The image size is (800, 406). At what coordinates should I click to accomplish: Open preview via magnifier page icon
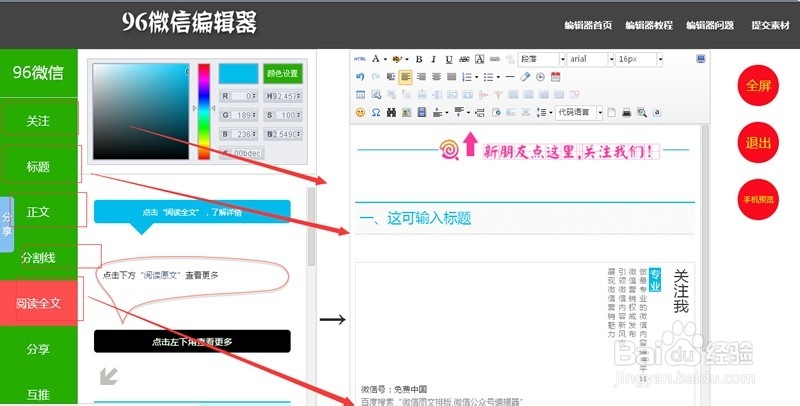coord(642,113)
